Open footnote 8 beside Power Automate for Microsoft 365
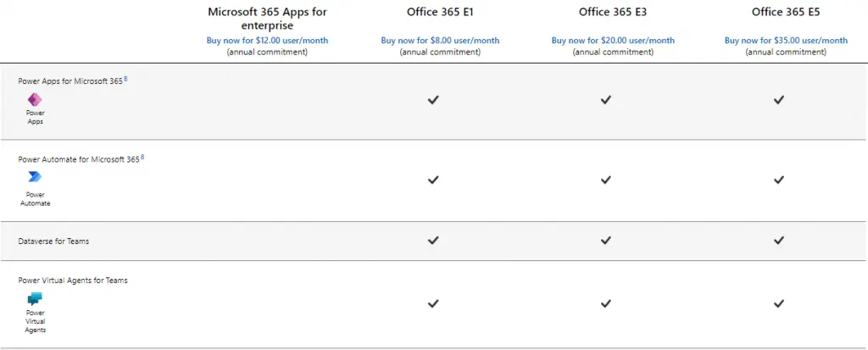868x350 pixels. pos(142,158)
